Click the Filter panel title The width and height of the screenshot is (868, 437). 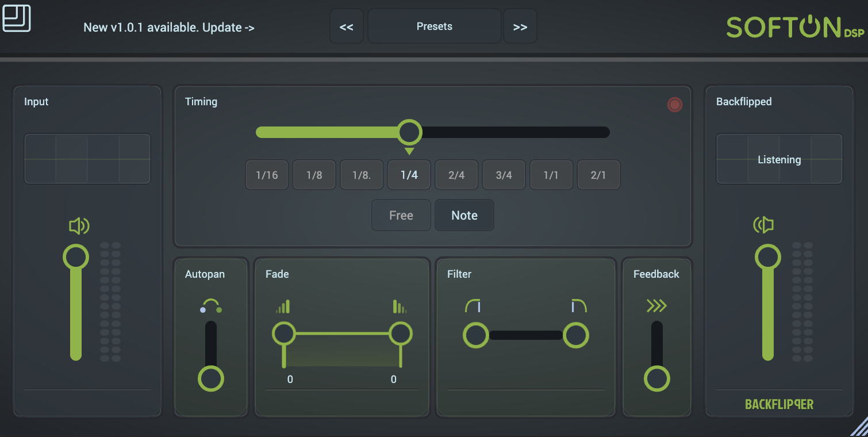point(459,274)
